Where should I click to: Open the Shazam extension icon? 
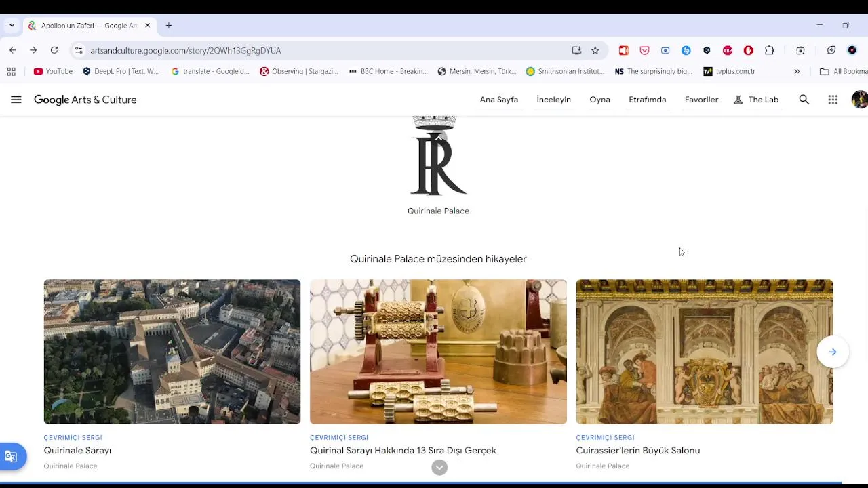[x=686, y=50]
